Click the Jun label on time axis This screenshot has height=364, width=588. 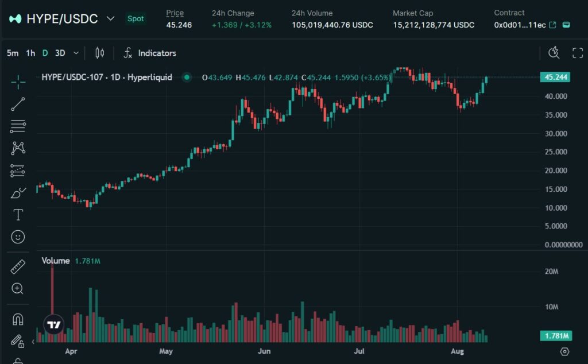tap(264, 351)
